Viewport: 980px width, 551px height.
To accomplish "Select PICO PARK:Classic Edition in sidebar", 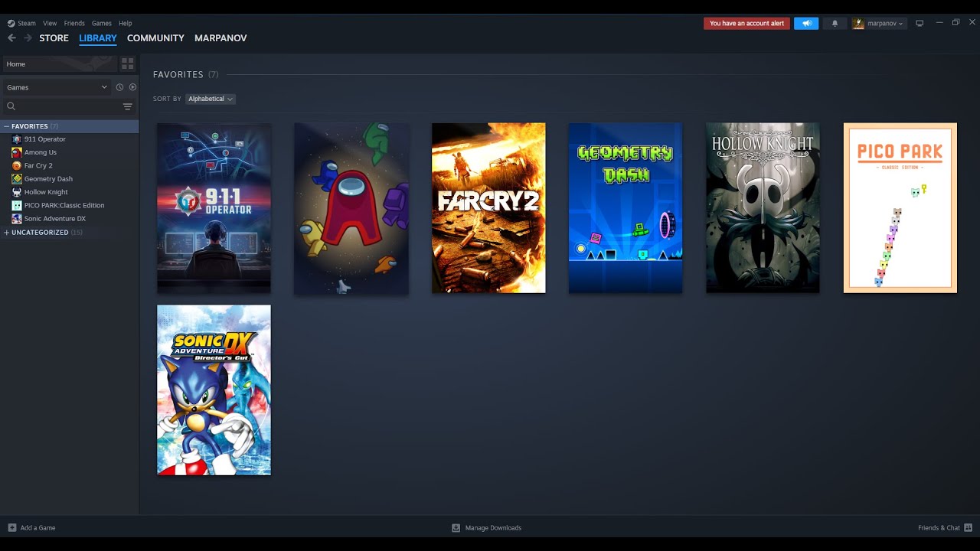I will (64, 205).
